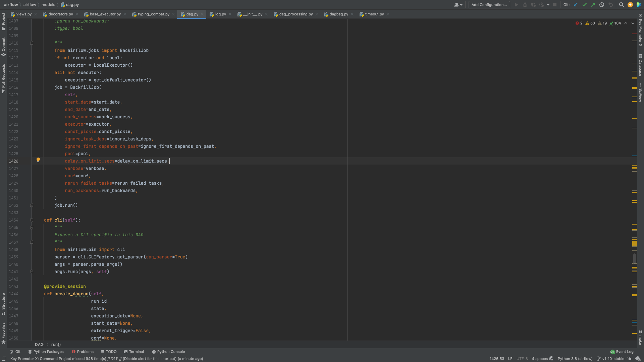Expand the breadcrumb DAG item
This screenshot has width=644, height=362.
(x=39, y=344)
